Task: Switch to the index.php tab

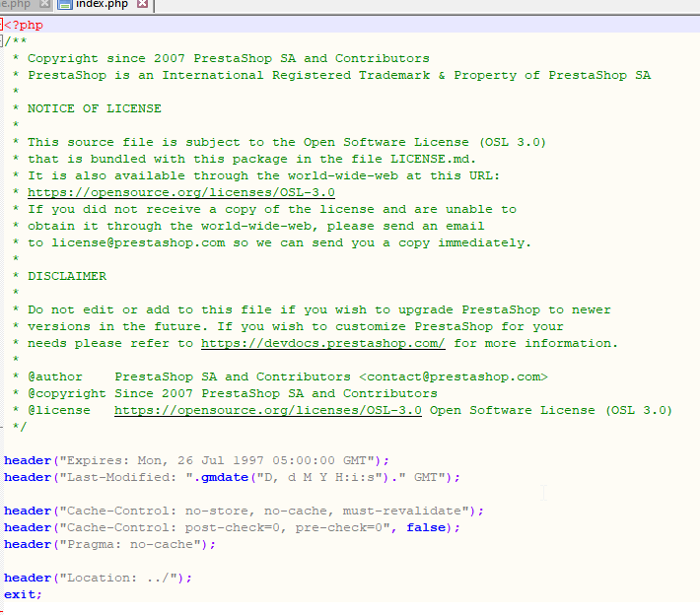Action: 103,5
